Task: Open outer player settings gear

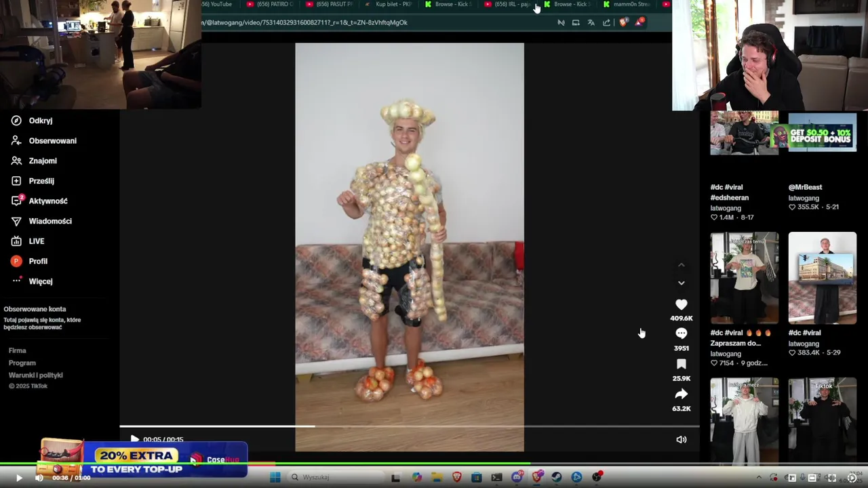Action: [x=852, y=478]
